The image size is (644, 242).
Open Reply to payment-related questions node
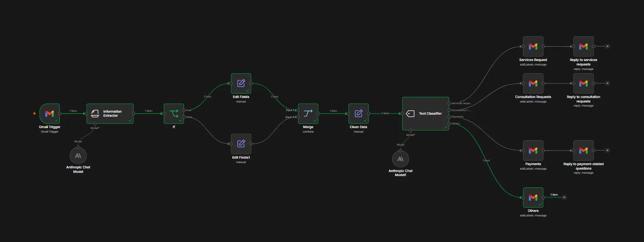coord(583,150)
